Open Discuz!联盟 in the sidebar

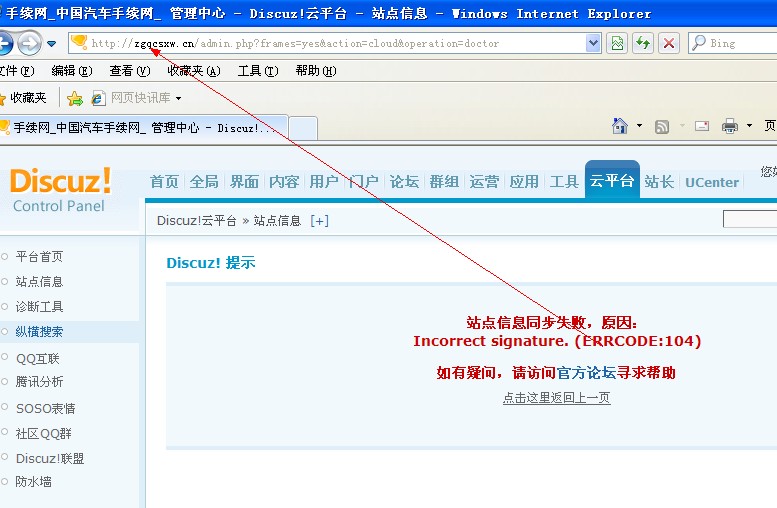[x=50, y=458]
